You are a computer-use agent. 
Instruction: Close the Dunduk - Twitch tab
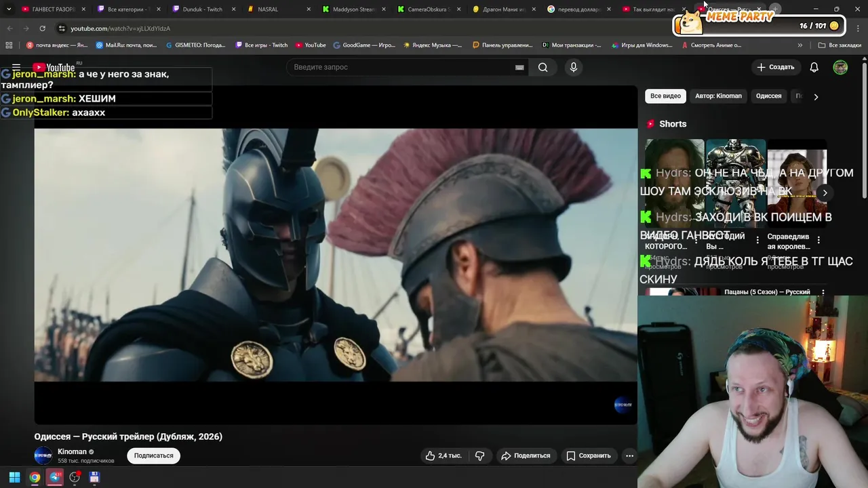[x=234, y=9]
